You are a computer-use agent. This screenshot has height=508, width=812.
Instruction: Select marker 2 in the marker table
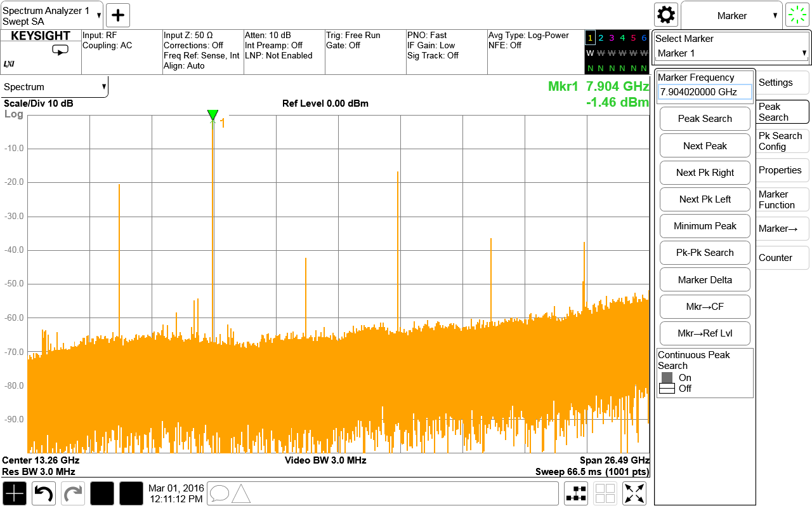pos(600,38)
